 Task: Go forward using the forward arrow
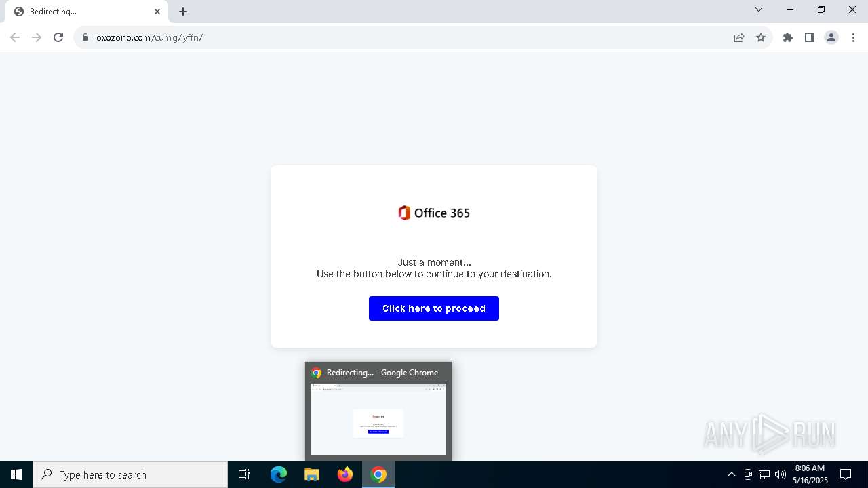[x=37, y=37]
